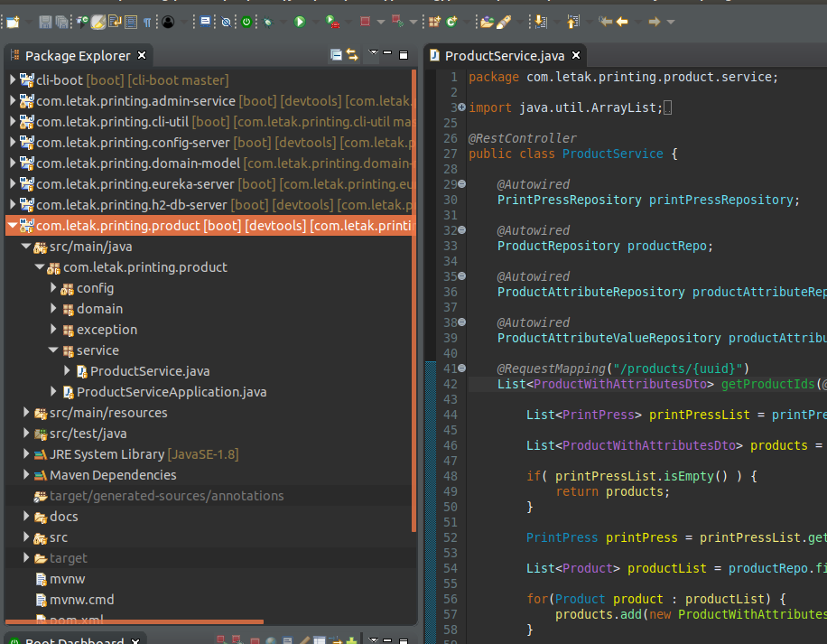Click the Save floppy disk icon
Screen dimensions: 827x644
[x=45, y=21]
